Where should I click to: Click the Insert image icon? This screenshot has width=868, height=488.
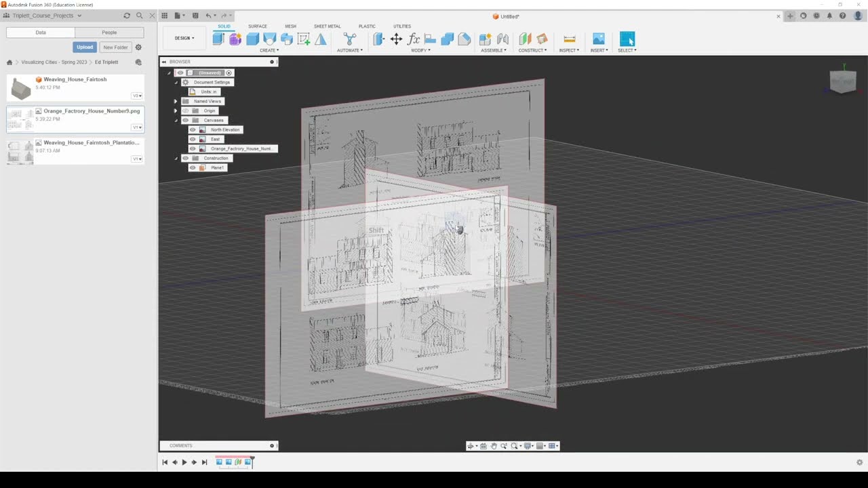click(598, 39)
